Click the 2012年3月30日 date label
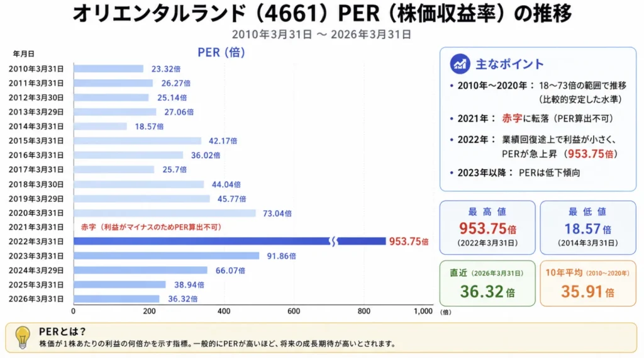Viewport: 644px width, 358px height. point(36,98)
